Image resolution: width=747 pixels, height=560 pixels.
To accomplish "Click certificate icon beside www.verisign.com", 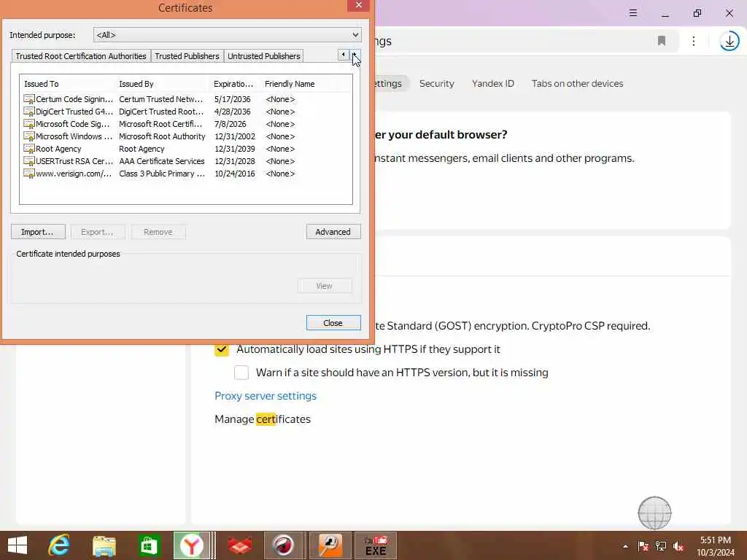I will click(29, 174).
